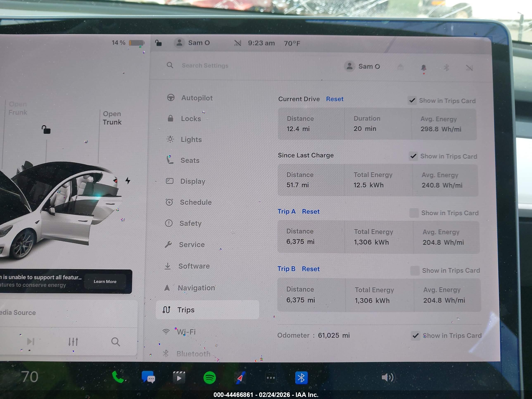This screenshot has height=399, width=532.
Task: Open the Wi-Fi settings
Action: tap(179, 332)
